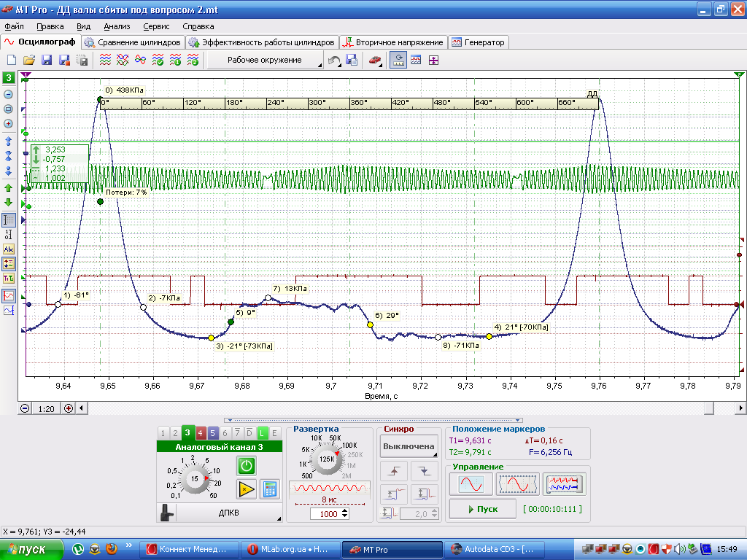This screenshot has width=747, height=560.
Task: Toggle the green channel power button
Action: [247, 466]
